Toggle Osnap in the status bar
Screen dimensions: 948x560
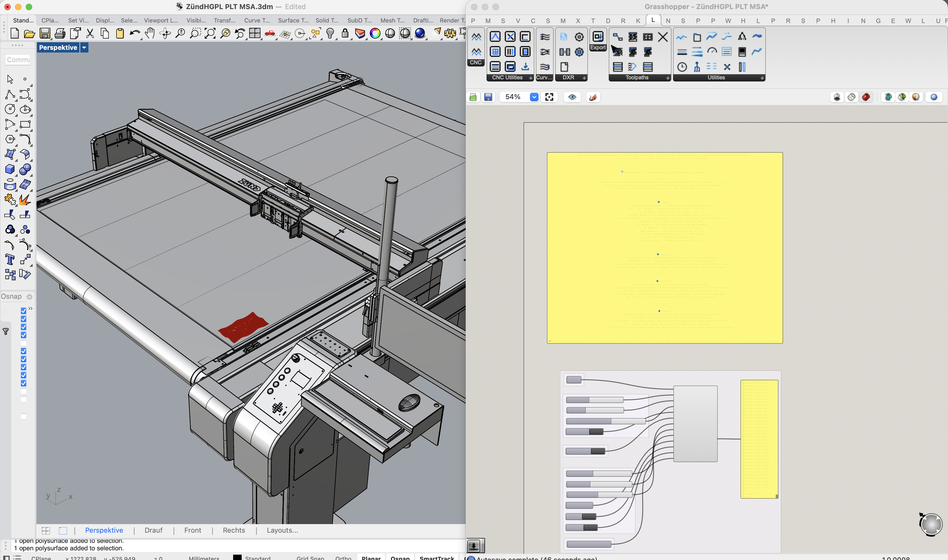[400, 557]
